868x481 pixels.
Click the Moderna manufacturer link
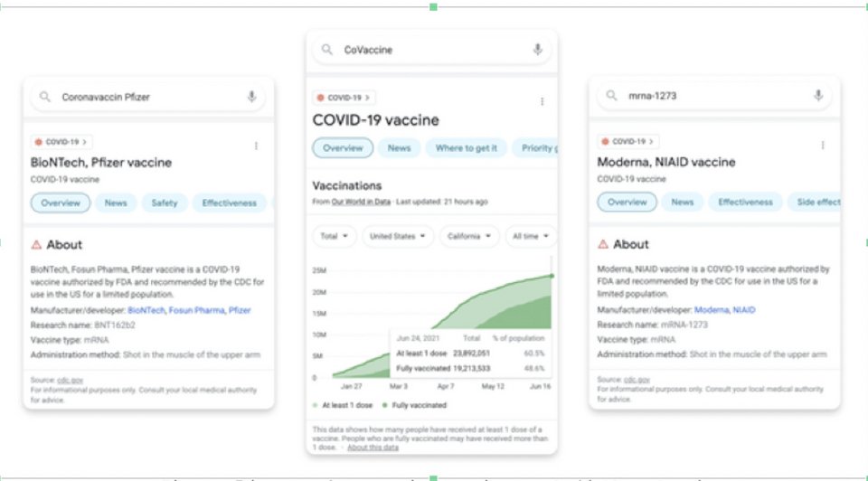712,309
